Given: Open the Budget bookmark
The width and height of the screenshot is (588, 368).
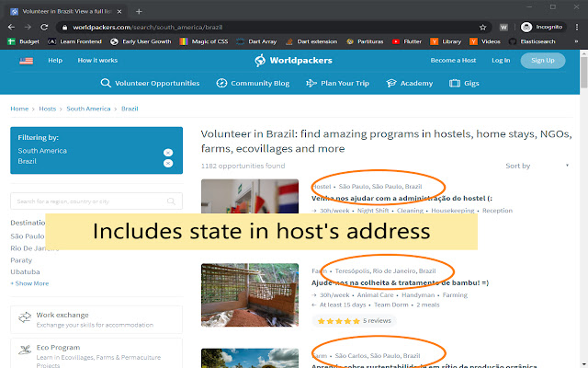Looking at the screenshot, I should 24,41.
